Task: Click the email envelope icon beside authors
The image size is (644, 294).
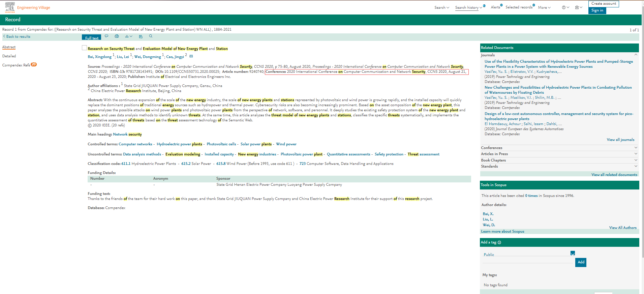Action: pos(191,56)
